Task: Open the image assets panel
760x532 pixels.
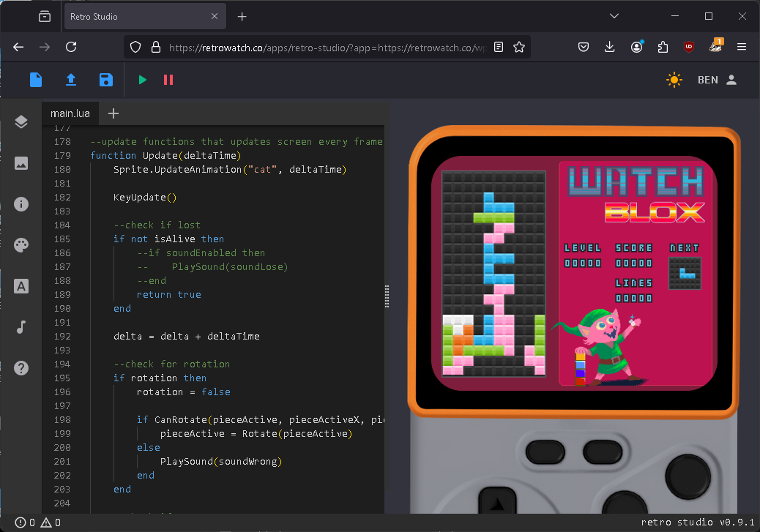Action: click(x=21, y=163)
